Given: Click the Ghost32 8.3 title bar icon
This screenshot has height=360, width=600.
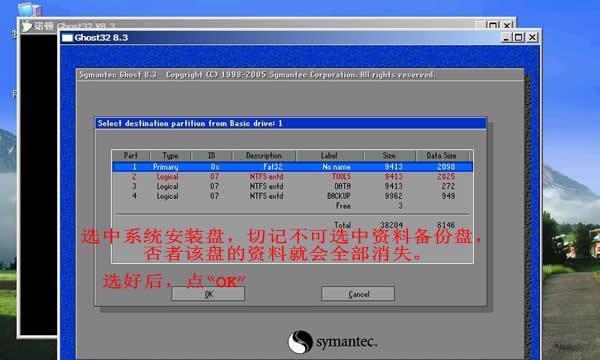Looking at the screenshot, I should pos(67,37).
